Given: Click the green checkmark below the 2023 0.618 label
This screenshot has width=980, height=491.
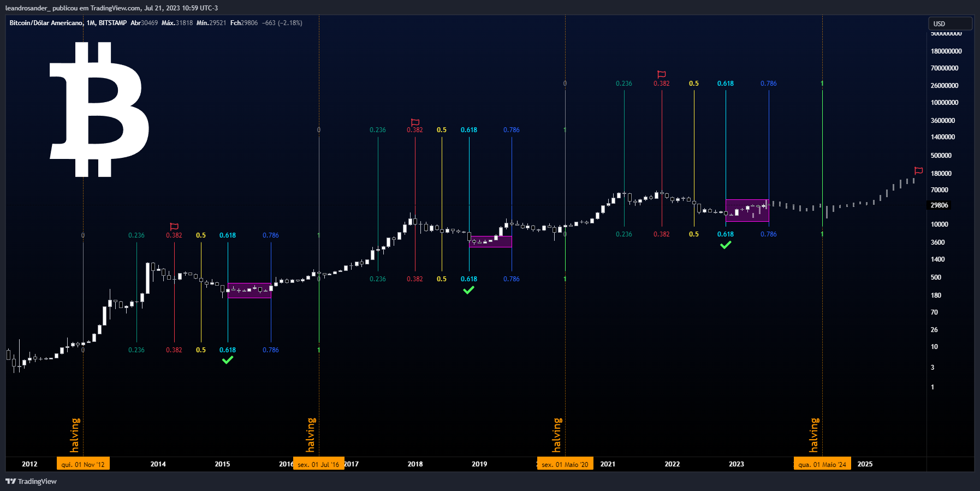Looking at the screenshot, I should [x=726, y=245].
